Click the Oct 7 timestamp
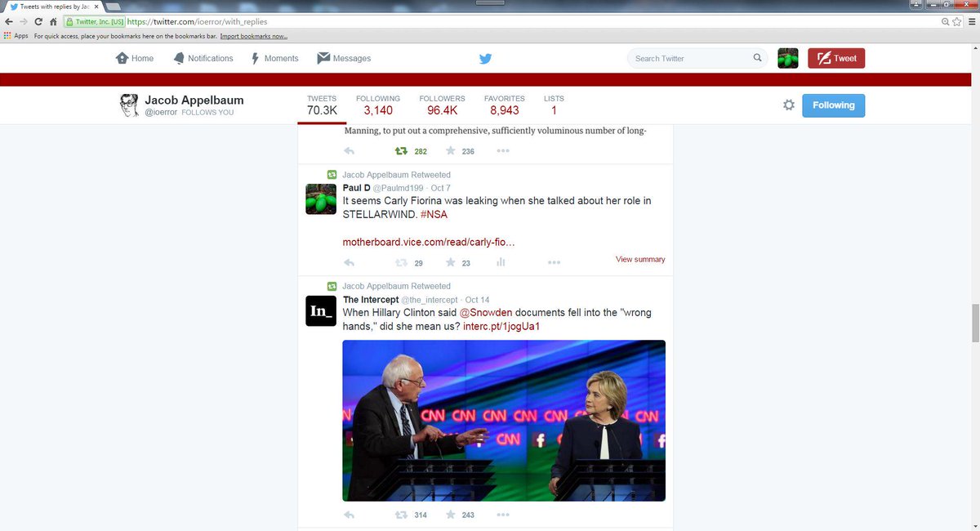This screenshot has width=980, height=531. [x=440, y=189]
